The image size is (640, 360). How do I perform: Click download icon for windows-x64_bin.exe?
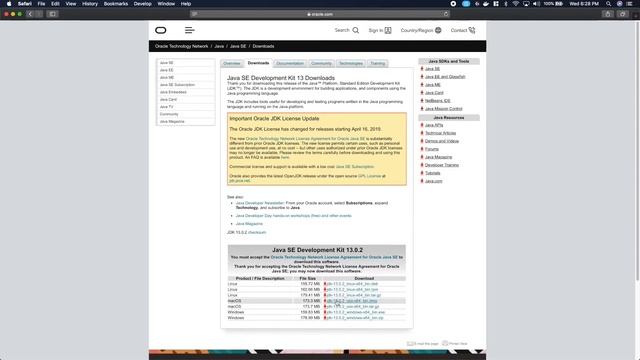tap(325, 312)
